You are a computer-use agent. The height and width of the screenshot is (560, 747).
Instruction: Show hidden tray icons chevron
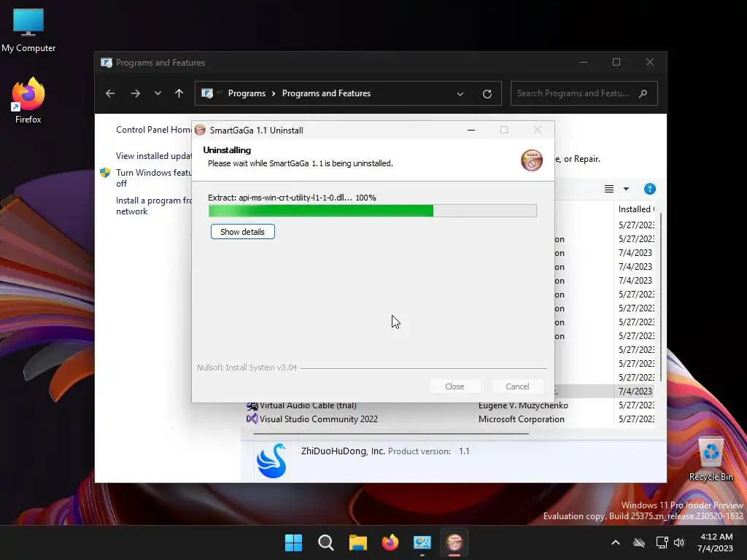616,542
